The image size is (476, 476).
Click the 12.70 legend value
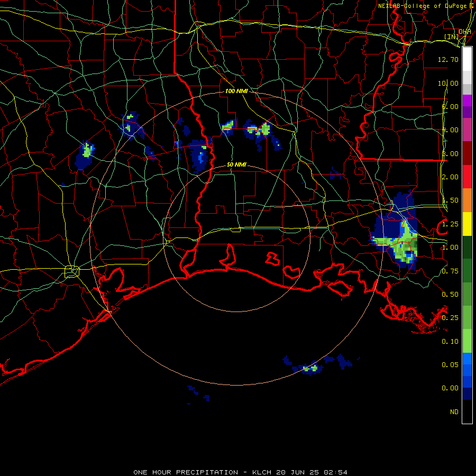448,59
